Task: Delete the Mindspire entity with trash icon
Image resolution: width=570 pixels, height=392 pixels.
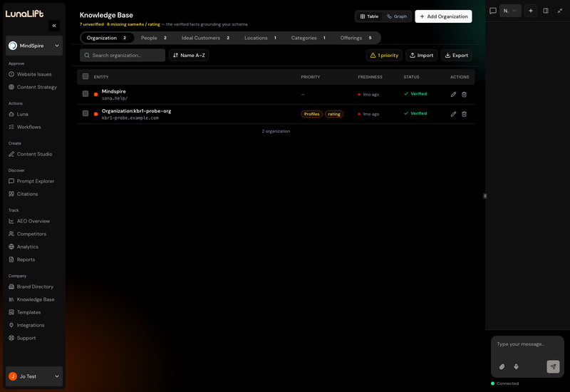Action: click(x=465, y=95)
